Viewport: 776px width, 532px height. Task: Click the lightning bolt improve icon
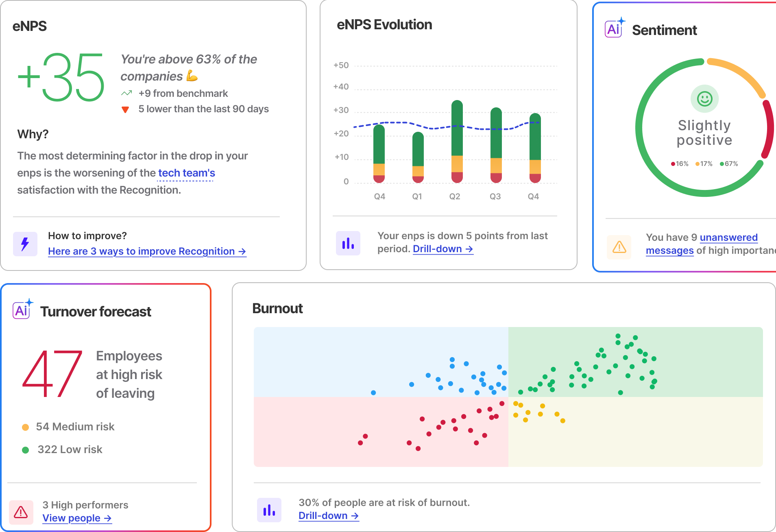[x=25, y=244]
